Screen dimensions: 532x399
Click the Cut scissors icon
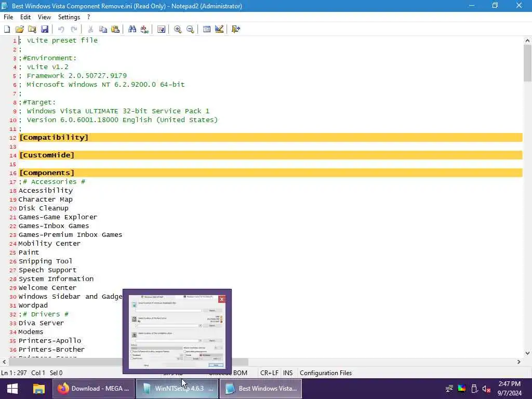click(x=90, y=29)
